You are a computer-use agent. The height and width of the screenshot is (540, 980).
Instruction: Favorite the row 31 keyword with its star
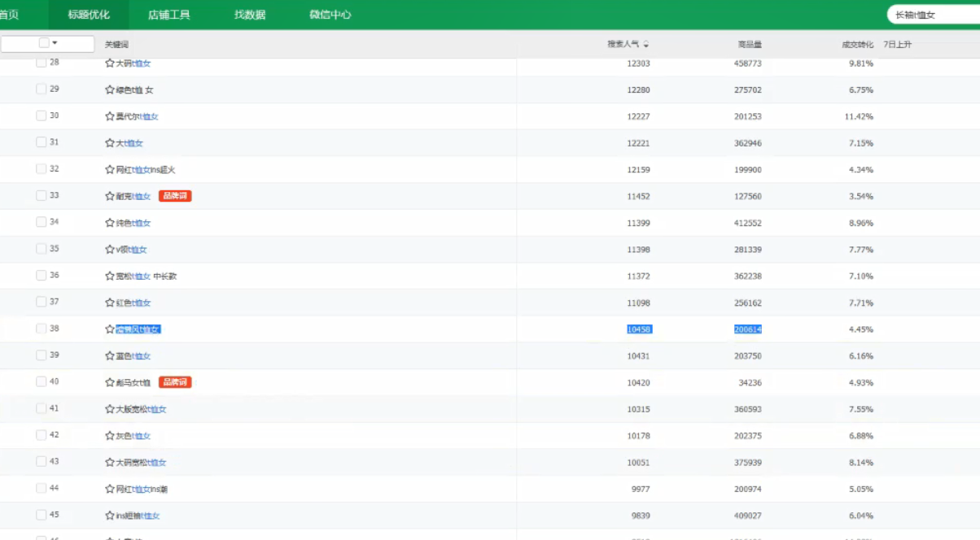pos(110,143)
